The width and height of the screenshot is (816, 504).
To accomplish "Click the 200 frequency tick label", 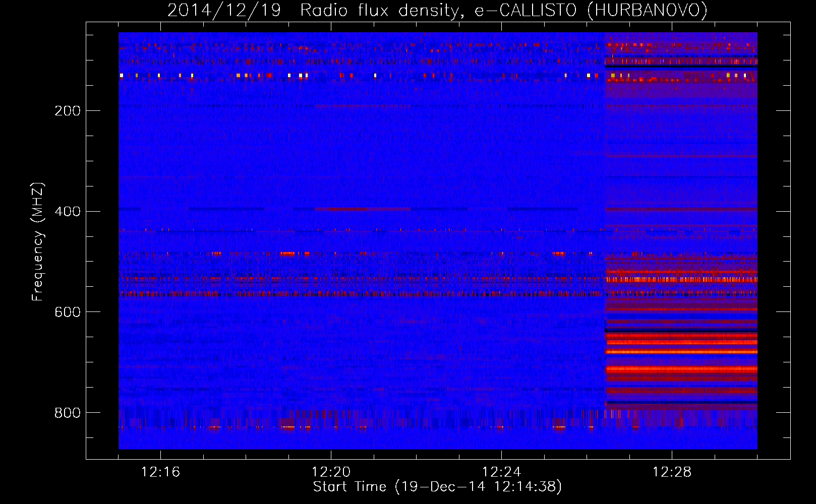I will [x=68, y=110].
